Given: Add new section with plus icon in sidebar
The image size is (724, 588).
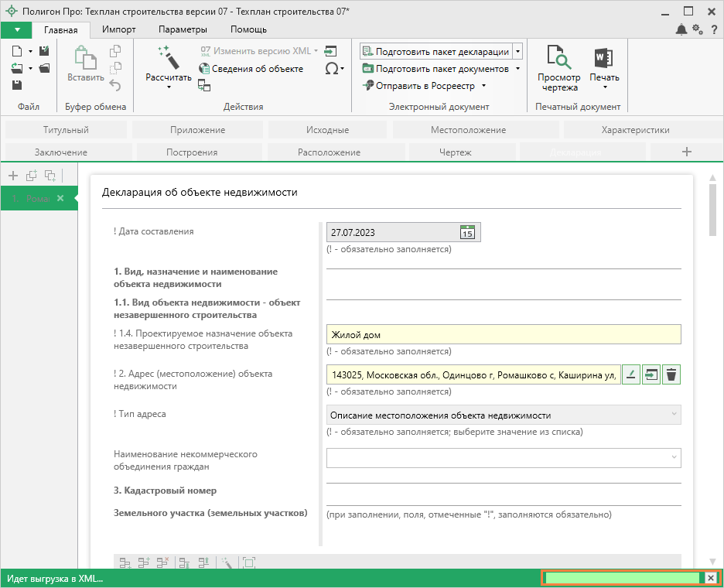Looking at the screenshot, I should [x=12, y=176].
